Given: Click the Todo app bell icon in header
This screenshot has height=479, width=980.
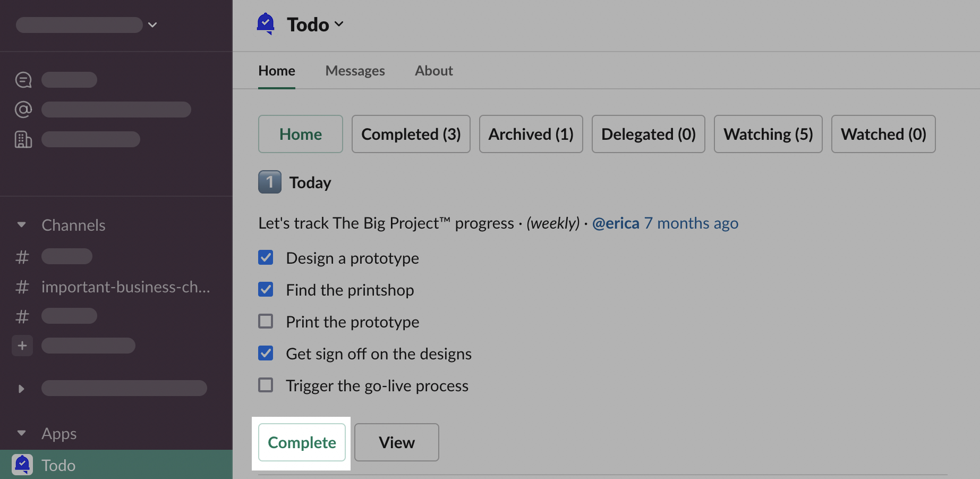Looking at the screenshot, I should (x=266, y=24).
